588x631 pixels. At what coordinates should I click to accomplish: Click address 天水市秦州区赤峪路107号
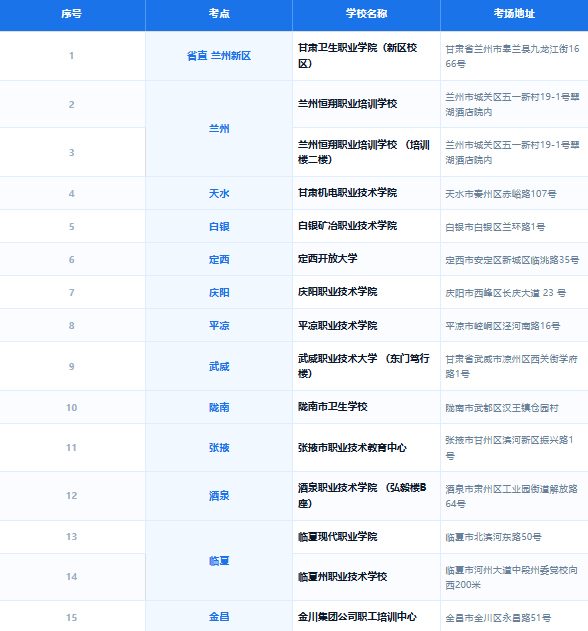click(501, 194)
